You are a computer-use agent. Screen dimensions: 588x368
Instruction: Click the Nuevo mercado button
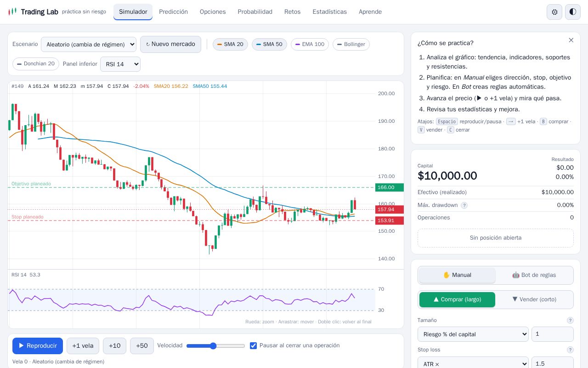(170, 45)
